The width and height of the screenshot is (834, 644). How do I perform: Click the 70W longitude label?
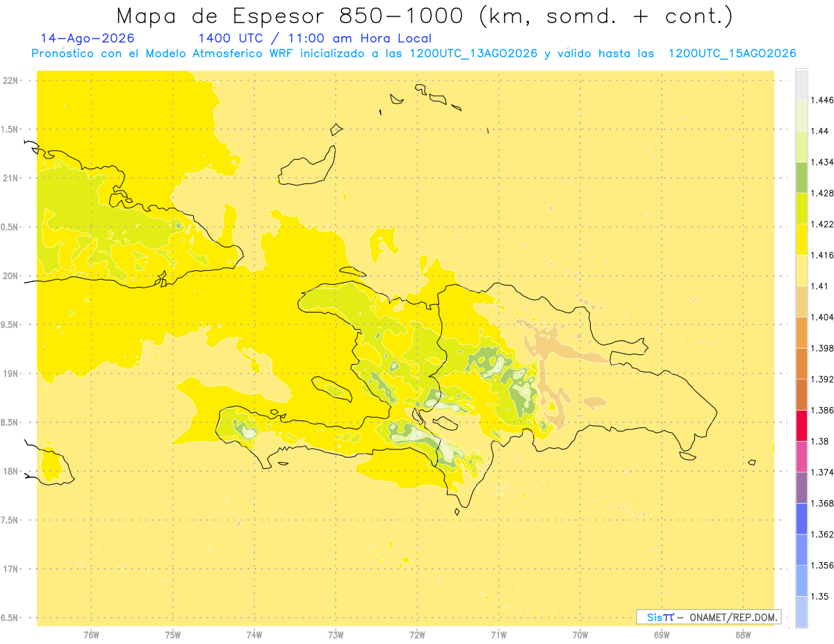tap(580, 635)
